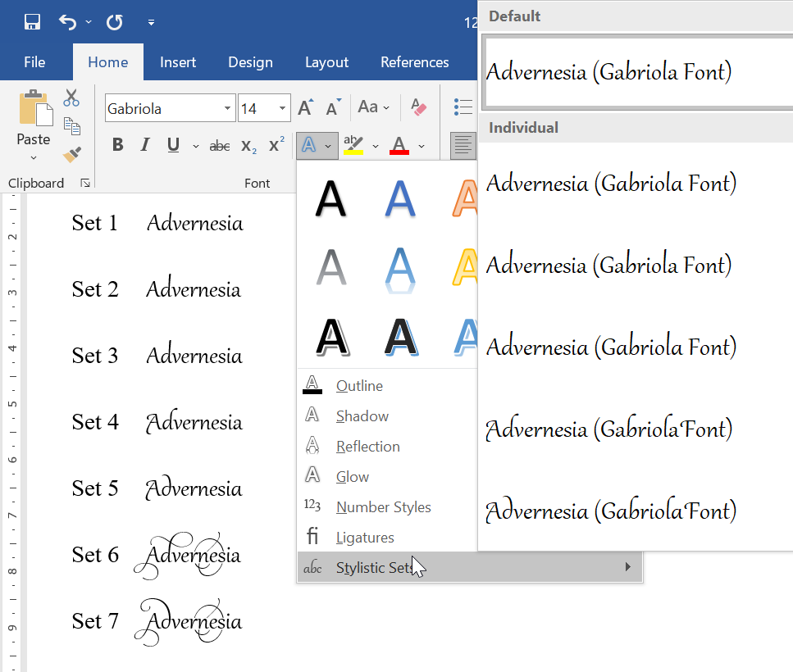Copy selection with the copy icon
This screenshot has width=793, height=672.
[72, 126]
